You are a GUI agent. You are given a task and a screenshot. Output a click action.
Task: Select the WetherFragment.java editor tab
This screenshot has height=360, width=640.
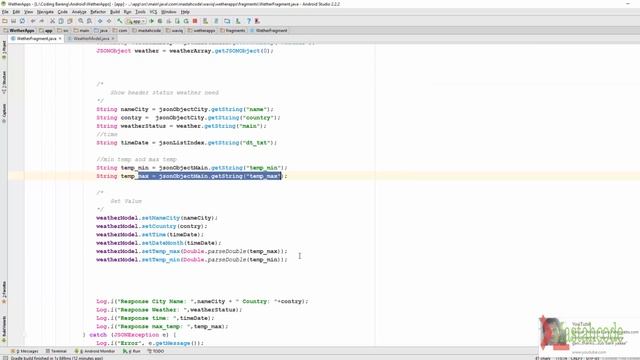point(36,38)
